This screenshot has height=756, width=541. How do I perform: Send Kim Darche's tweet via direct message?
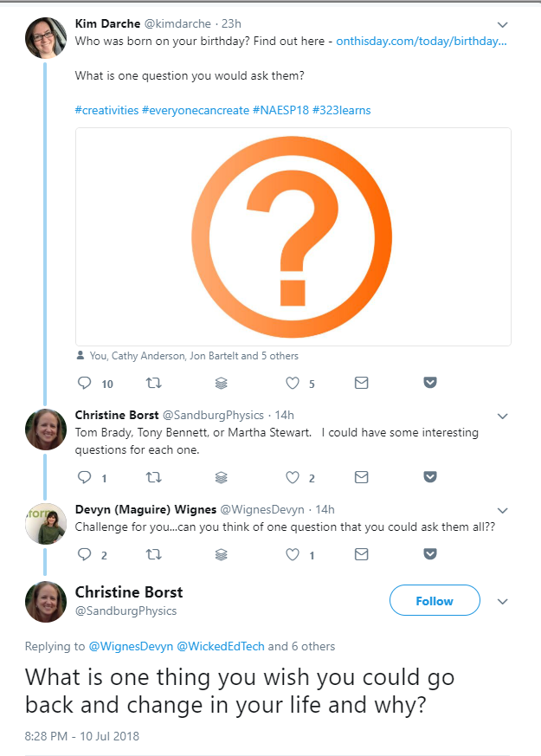(361, 383)
